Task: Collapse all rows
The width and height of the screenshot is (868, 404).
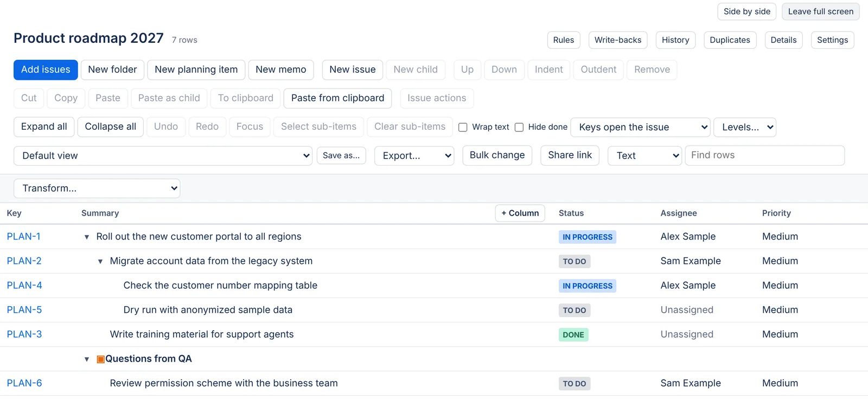Action: point(111,127)
